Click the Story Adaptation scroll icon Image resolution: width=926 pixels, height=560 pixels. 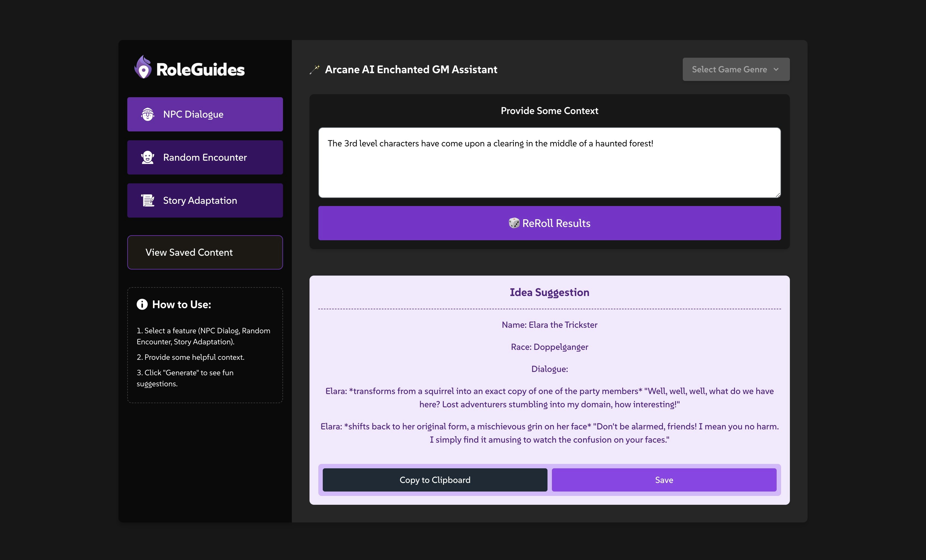pyautogui.click(x=147, y=200)
